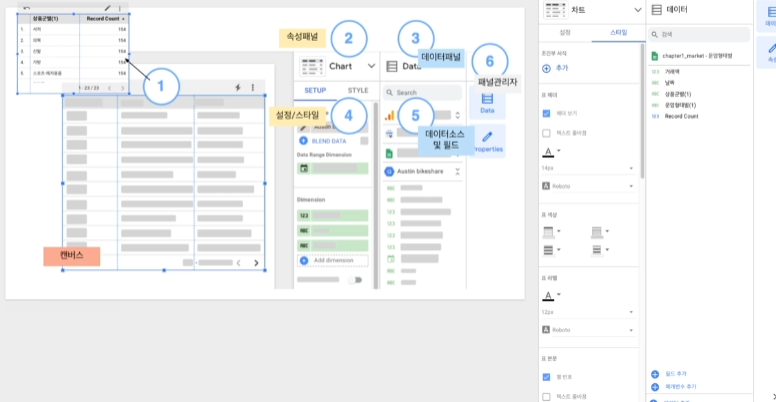Open the three-dot menu beside the lightning bolt icon

pos(253,87)
